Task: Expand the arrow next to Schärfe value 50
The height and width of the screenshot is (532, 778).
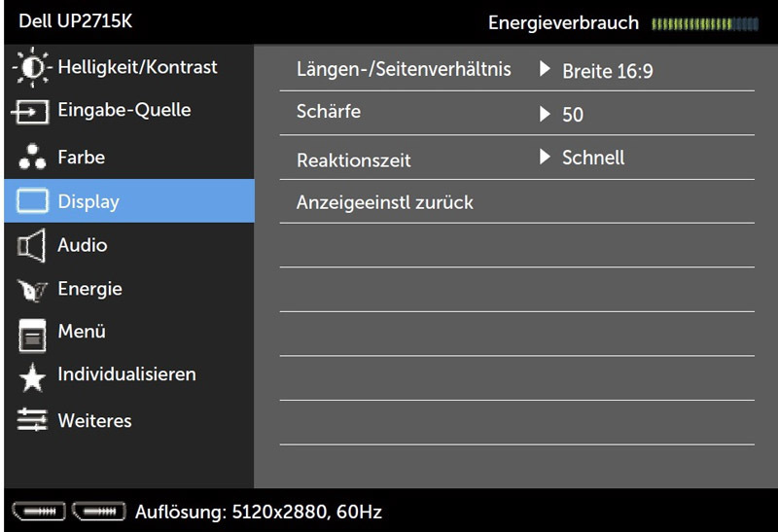Action: [545, 114]
